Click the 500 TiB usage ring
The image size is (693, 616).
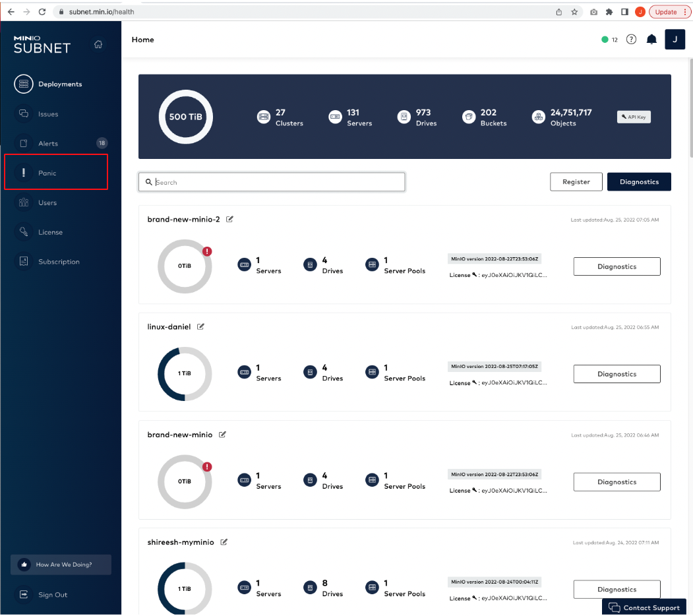point(186,117)
